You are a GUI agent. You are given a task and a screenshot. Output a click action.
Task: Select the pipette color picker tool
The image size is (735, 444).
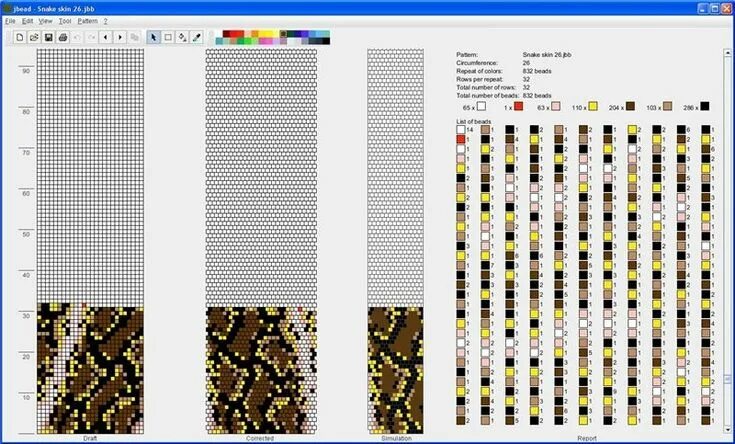[197, 37]
